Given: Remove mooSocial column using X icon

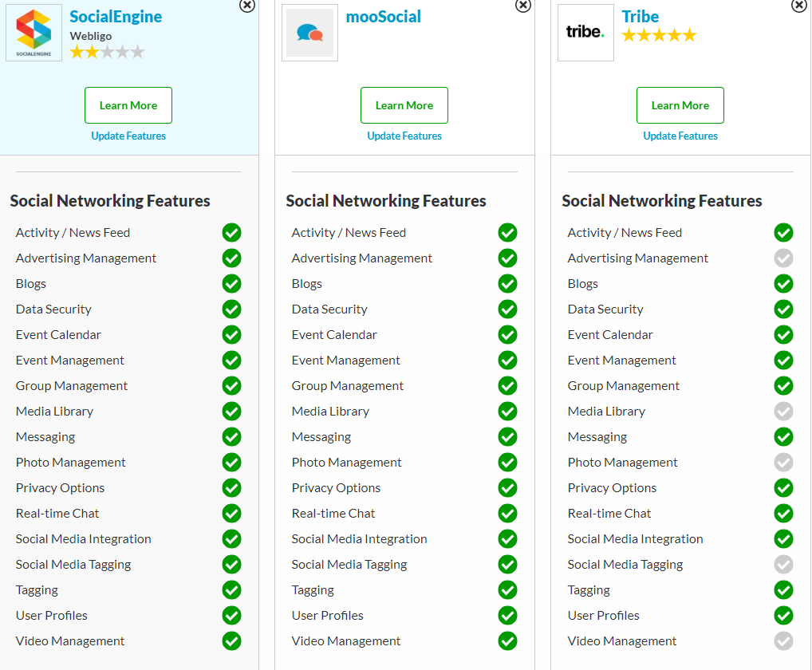Looking at the screenshot, I should pos(523,5).
